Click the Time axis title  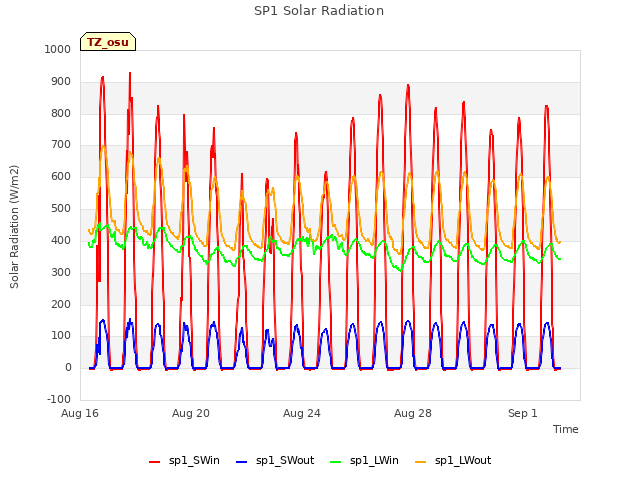click(x=565, y=429)
